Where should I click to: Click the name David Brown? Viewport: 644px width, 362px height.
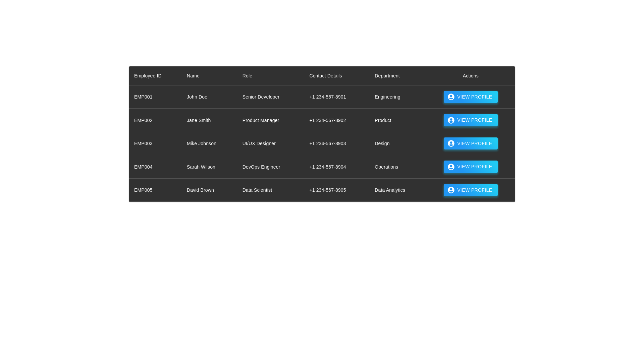click(200, 190)
